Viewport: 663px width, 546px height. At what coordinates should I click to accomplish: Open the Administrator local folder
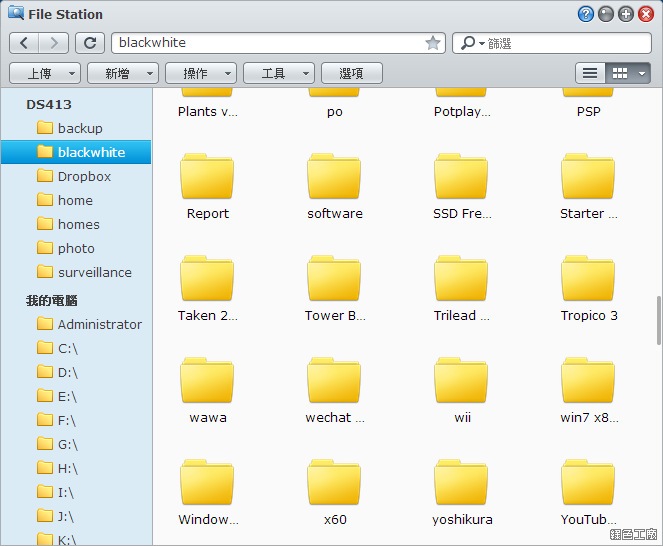76,324
